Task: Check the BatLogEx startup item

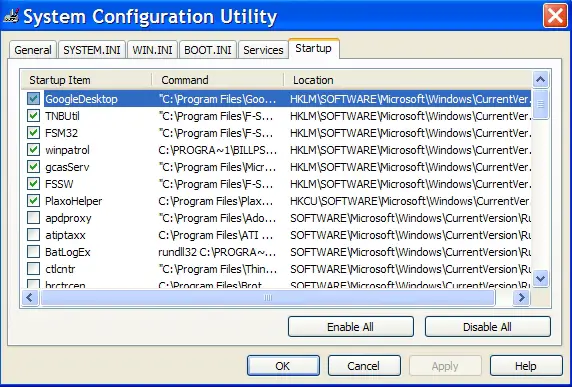Action: [34, 252]
